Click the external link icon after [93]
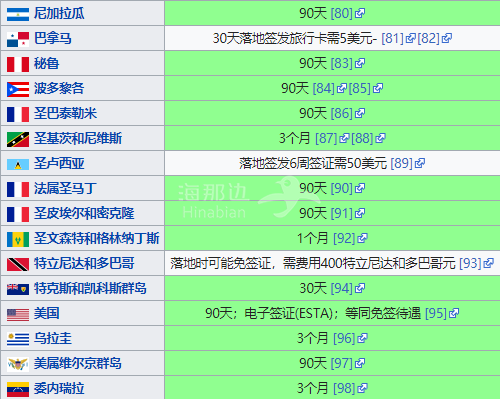The height and width of the screenshot is (399, 500). [x=488, y=263]
